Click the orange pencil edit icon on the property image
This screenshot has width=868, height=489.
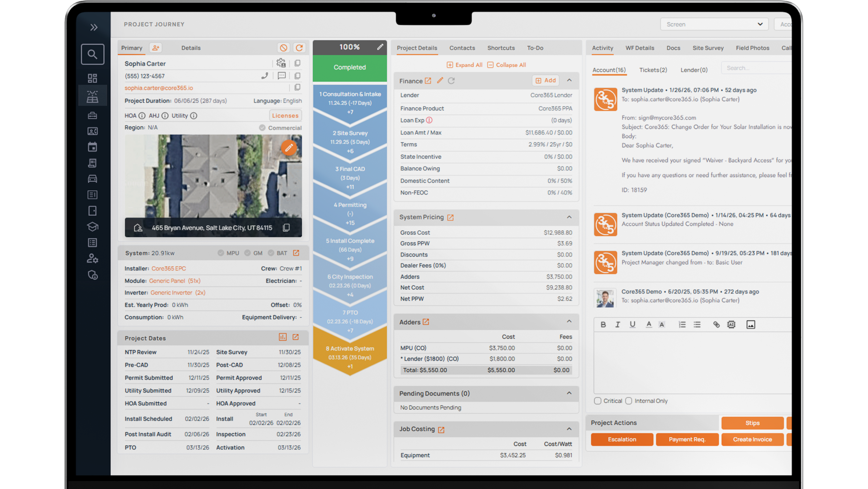click(289, 148)
